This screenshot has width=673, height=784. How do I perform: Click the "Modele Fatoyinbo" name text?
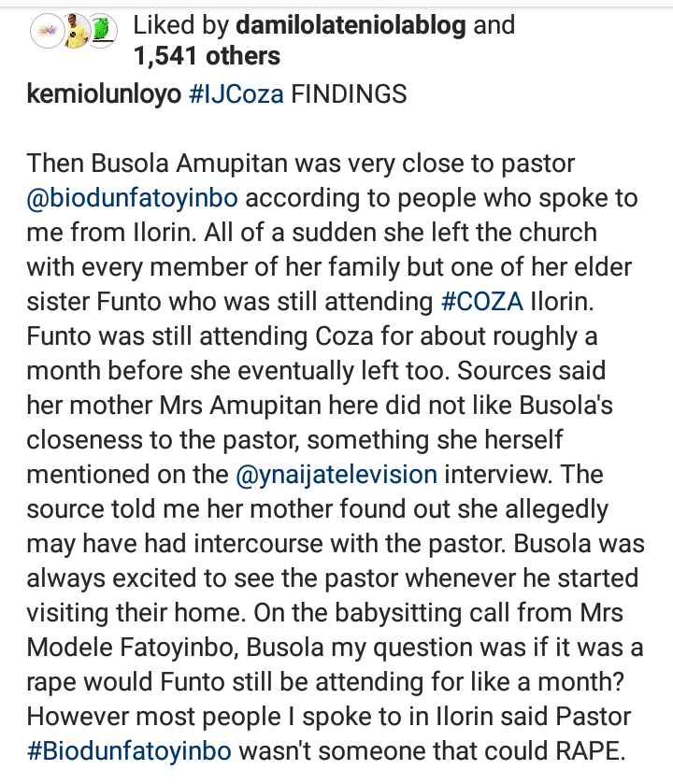(x=155, y=646)
